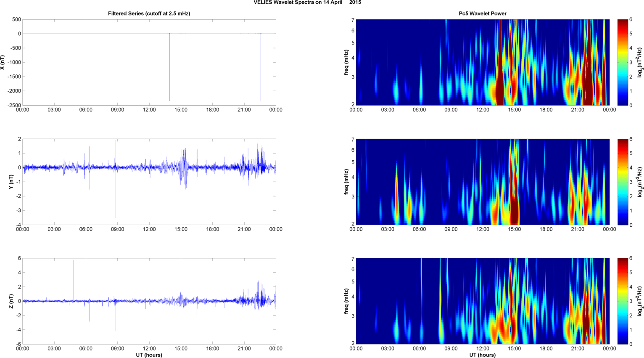Viewport: 644px width, 358px height.
Task: Select the 'Pc5 Wavelet Power' heading
Action: [483, 13]
